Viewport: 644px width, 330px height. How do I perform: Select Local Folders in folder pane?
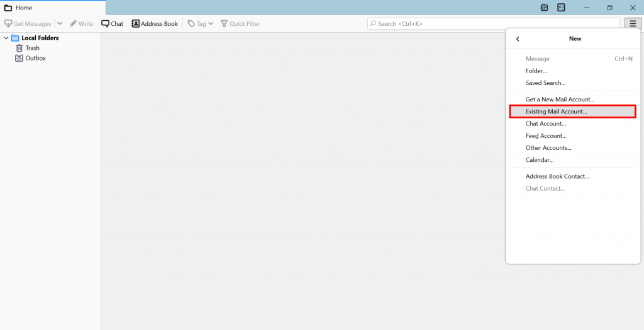(x=40, y=38)
